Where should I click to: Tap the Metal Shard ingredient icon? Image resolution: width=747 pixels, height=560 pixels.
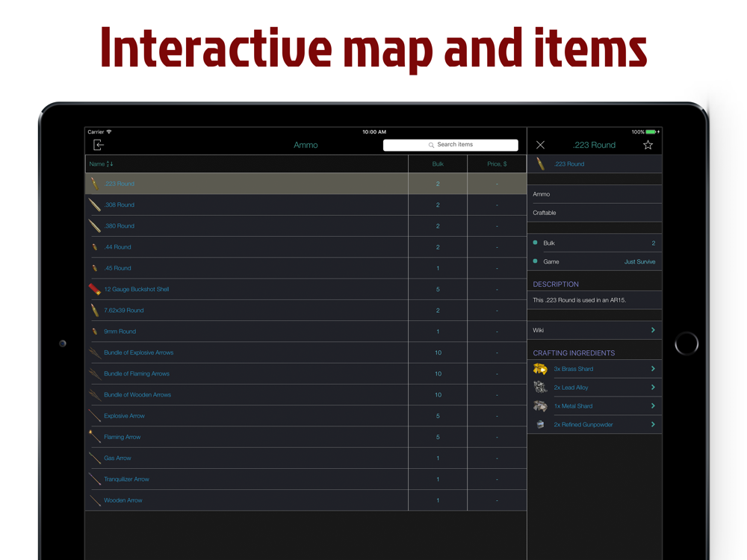pos(540,406)
